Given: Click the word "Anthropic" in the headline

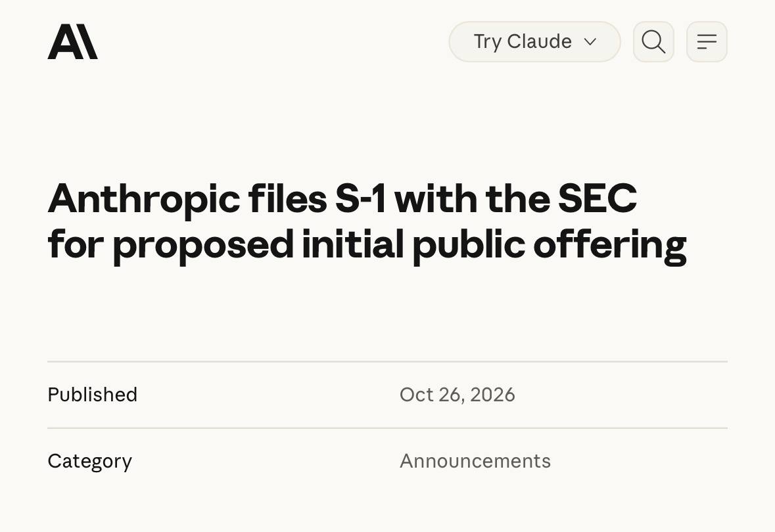Looking at the screenshot, I should point(144,200).
